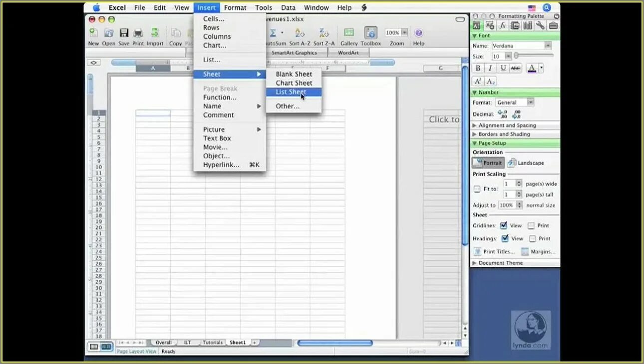Open Number Format dropdown
The height and width of the screenshot is (364, 644).
coord(531,102)
